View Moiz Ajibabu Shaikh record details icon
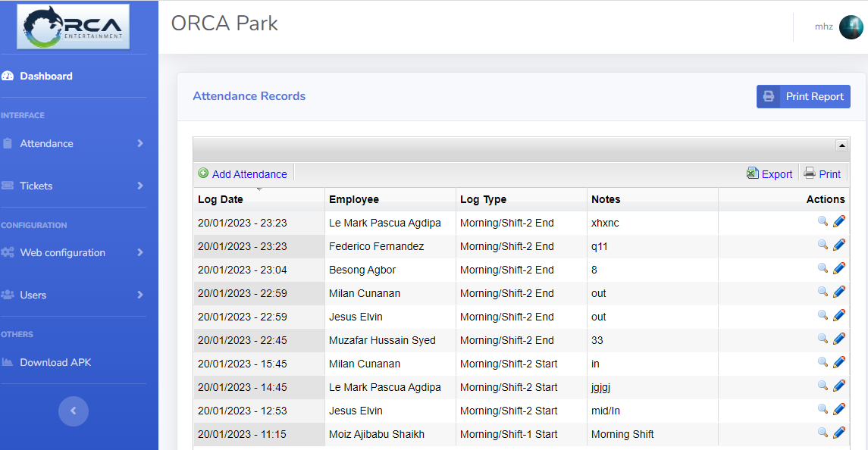 click(x=823, y=433)
